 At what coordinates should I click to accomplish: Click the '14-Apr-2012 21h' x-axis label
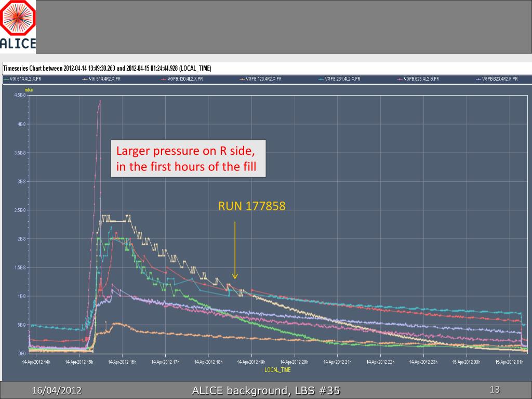[337, 362]
